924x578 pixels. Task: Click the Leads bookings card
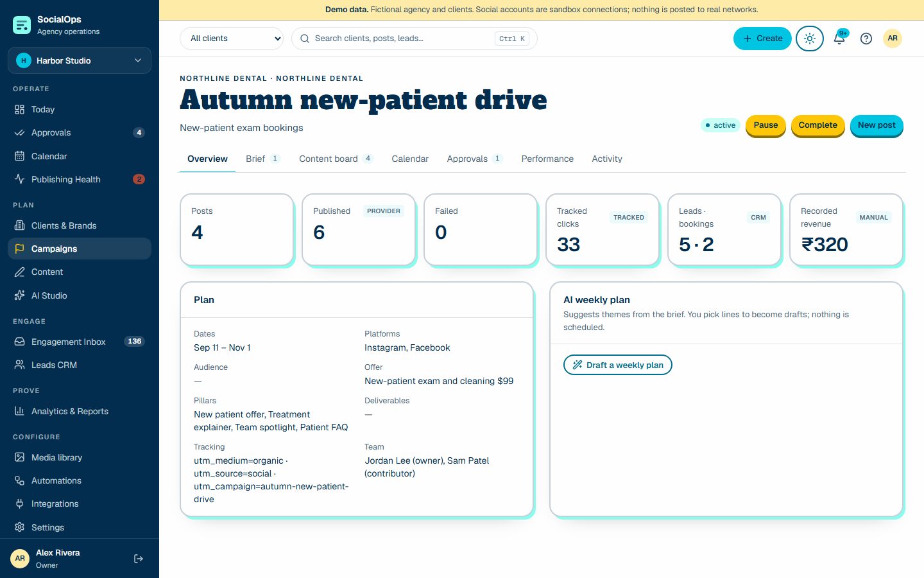724,229
